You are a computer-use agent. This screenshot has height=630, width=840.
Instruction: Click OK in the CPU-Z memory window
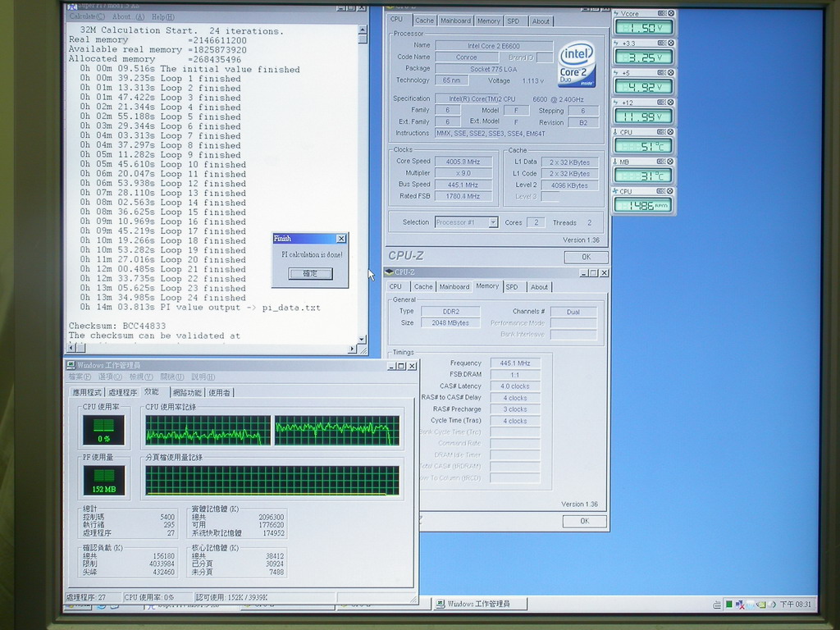pos(584,521)
